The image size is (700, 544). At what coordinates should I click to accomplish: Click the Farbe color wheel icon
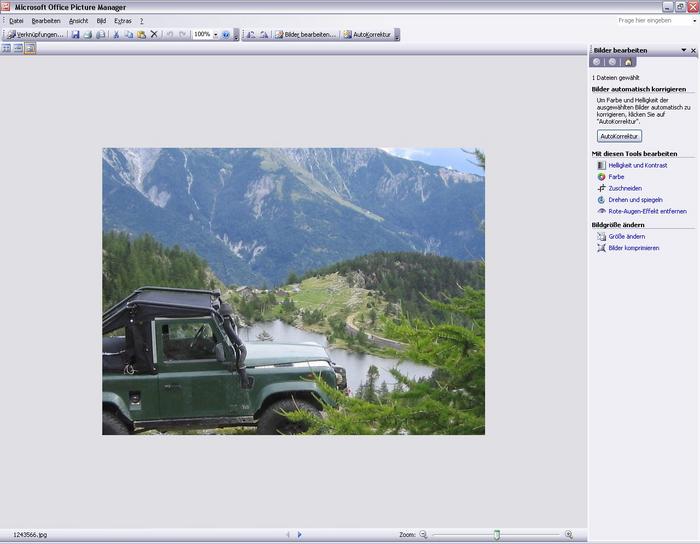601,177
